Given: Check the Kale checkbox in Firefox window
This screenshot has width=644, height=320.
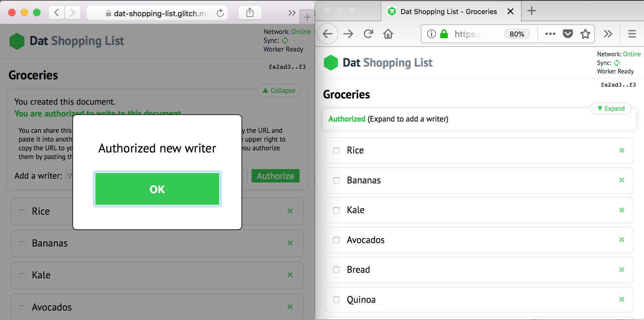Looking at the screenshot, I should point(336,210).
